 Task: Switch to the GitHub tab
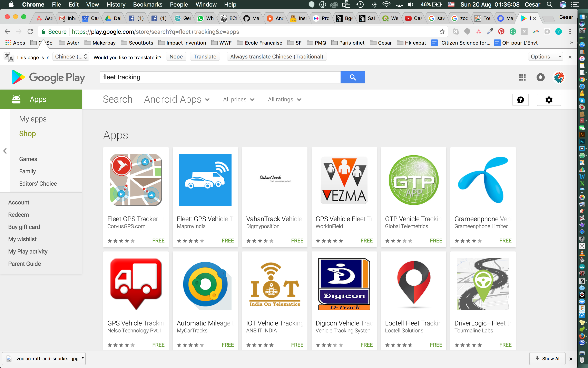click(252, 18)
